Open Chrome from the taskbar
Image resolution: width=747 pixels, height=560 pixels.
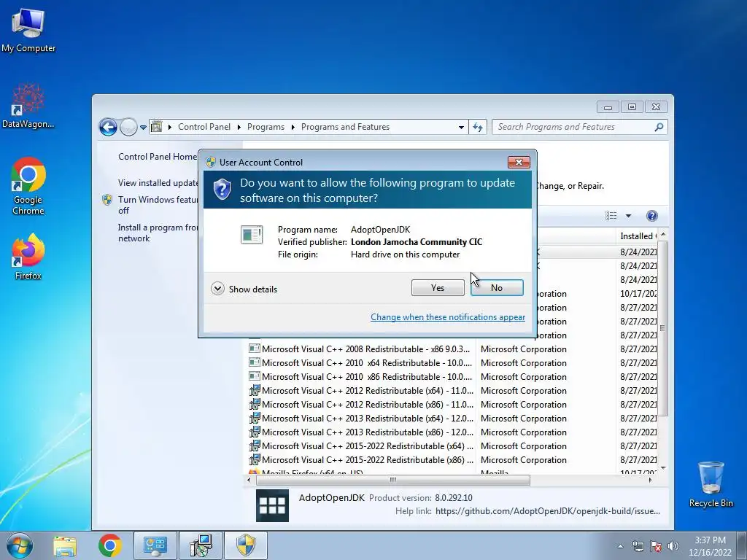click(x=110, y=545)
